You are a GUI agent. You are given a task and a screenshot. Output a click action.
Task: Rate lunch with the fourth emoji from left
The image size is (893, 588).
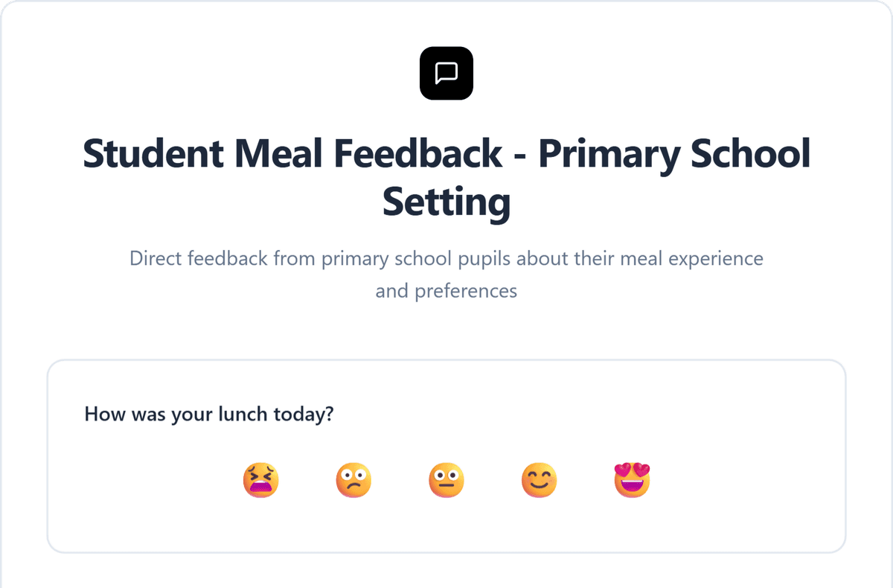point(539,480)
